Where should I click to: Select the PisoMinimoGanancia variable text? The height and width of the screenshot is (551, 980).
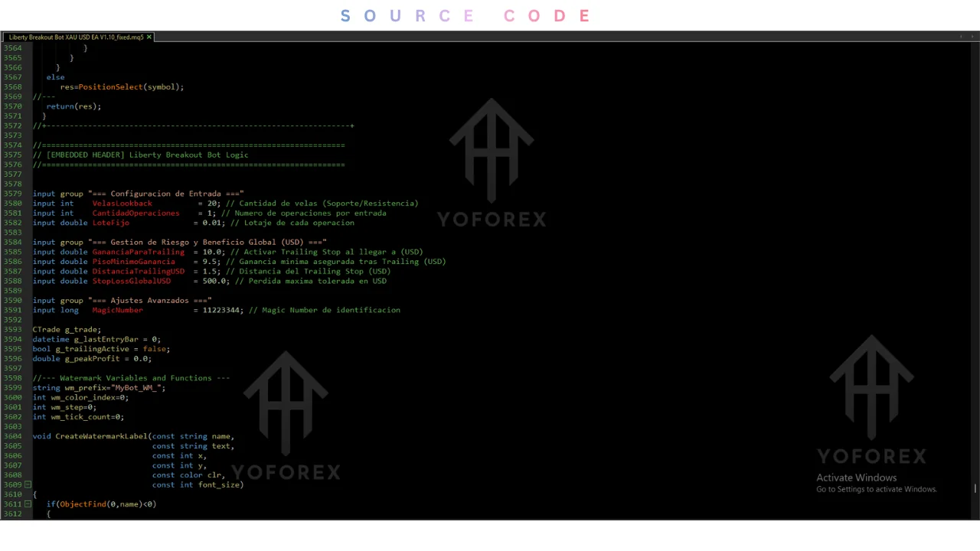click(134, 262)
